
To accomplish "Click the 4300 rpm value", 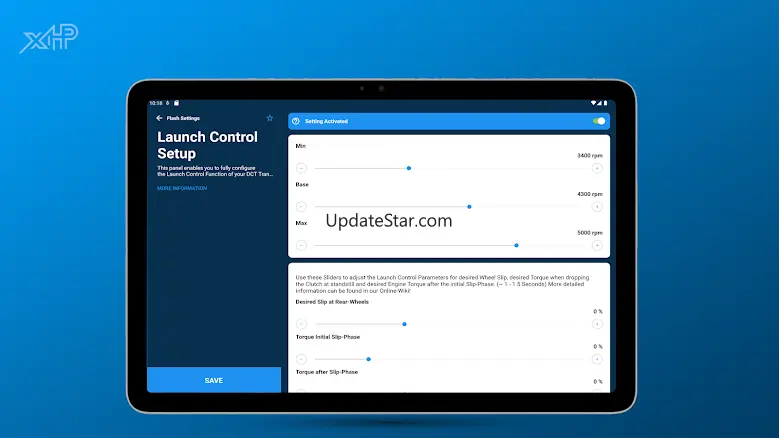I will tap(590, 194).
